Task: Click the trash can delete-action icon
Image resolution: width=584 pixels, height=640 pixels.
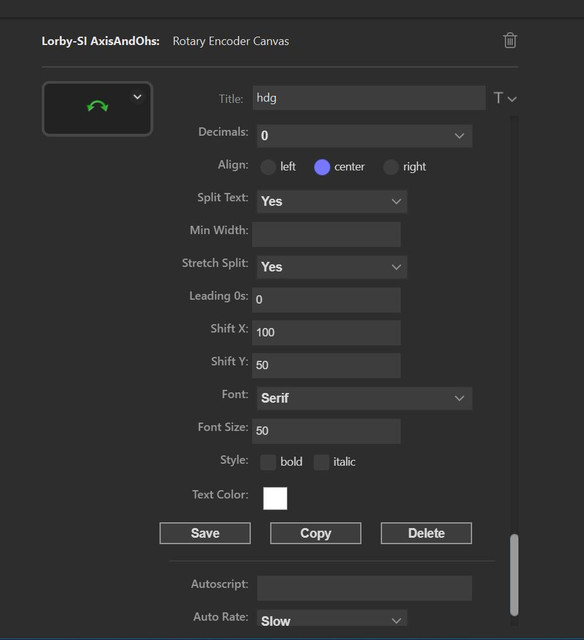Action: pos(510,40)
